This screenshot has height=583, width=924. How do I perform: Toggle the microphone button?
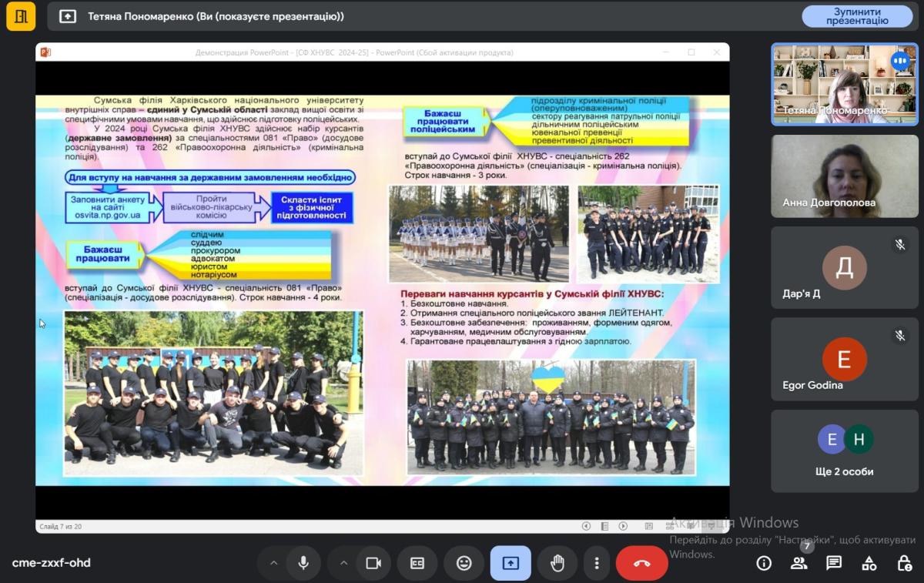(x=303, y=563)
